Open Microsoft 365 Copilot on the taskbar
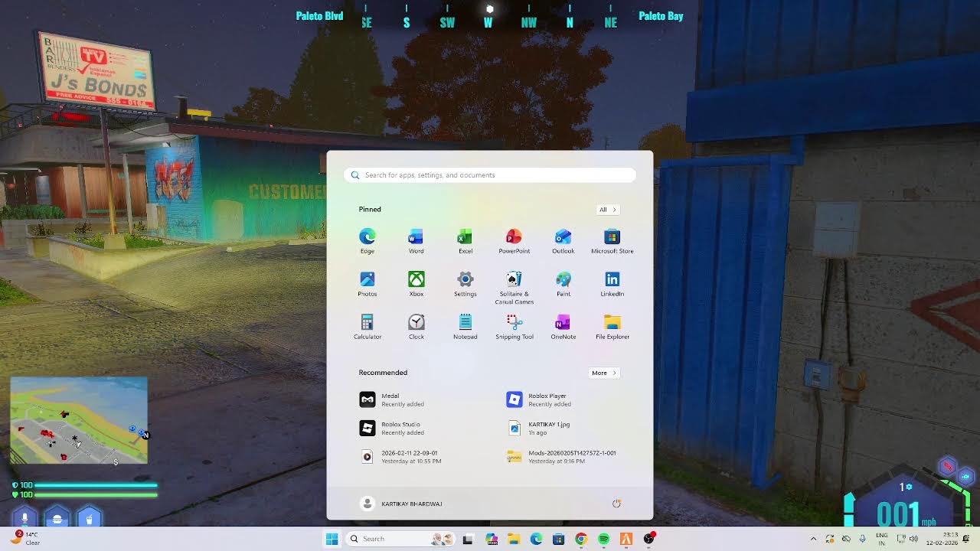Image resolution: width=980 pixels, height=551 pixels. point(491,539)
